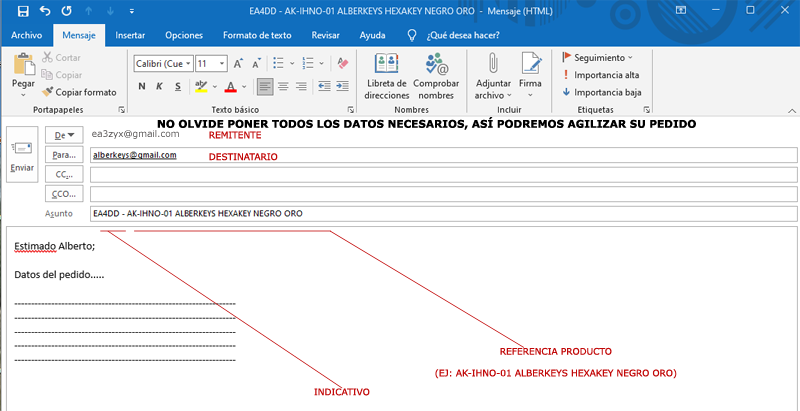Expand the numbering style arrow
Image resolution: width=800 pixels, height=411 pixels.
321,63
